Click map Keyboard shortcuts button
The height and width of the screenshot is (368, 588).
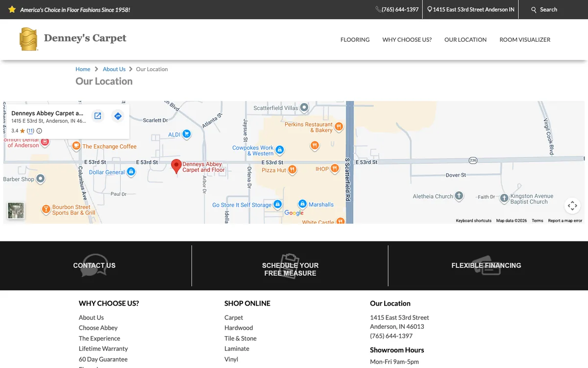coord(473,221)
